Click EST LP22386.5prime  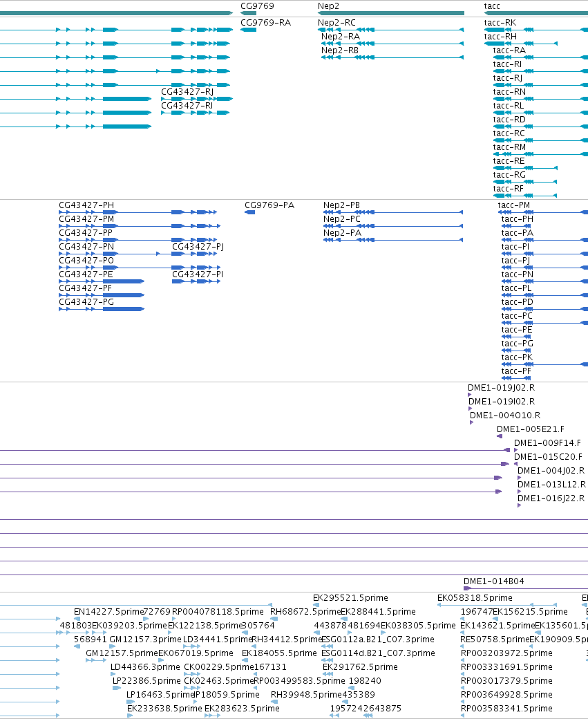(146, 680)
